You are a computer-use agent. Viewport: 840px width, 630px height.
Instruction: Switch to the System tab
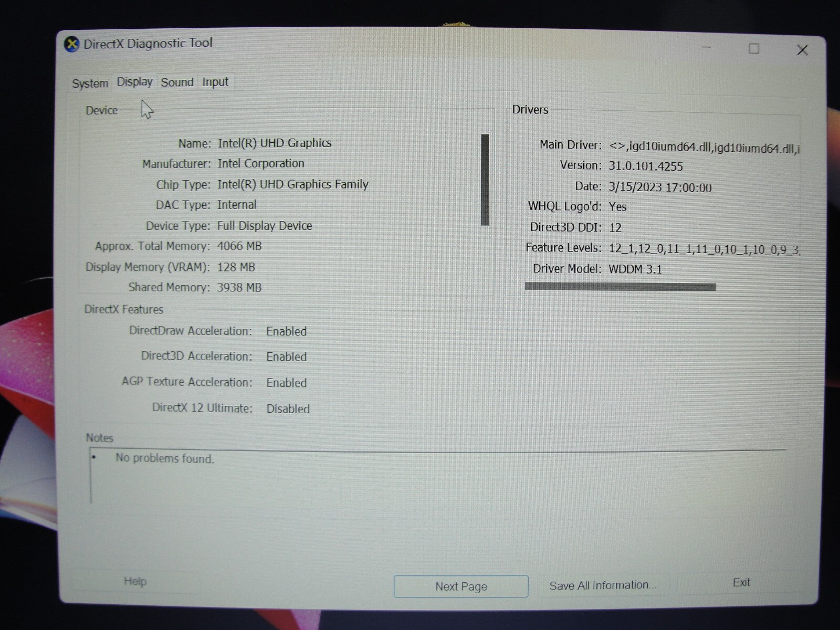[x=90, y=83]
